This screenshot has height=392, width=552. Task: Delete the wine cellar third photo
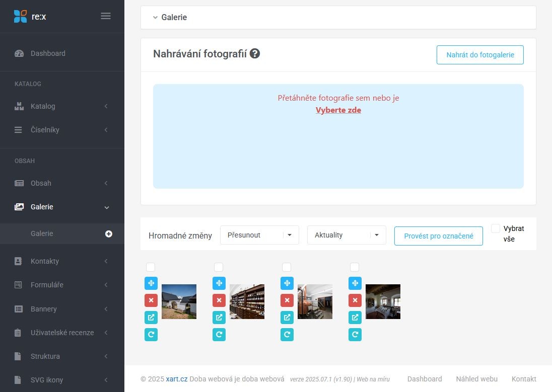click(287, 300)
